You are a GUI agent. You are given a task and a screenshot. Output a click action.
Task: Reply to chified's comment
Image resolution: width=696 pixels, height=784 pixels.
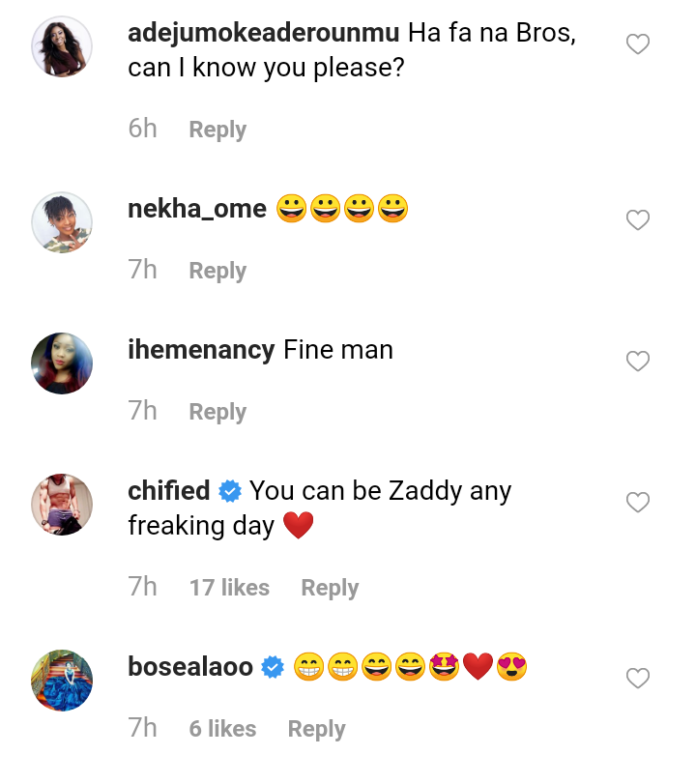pyautogui.click(x=330, y=588)
